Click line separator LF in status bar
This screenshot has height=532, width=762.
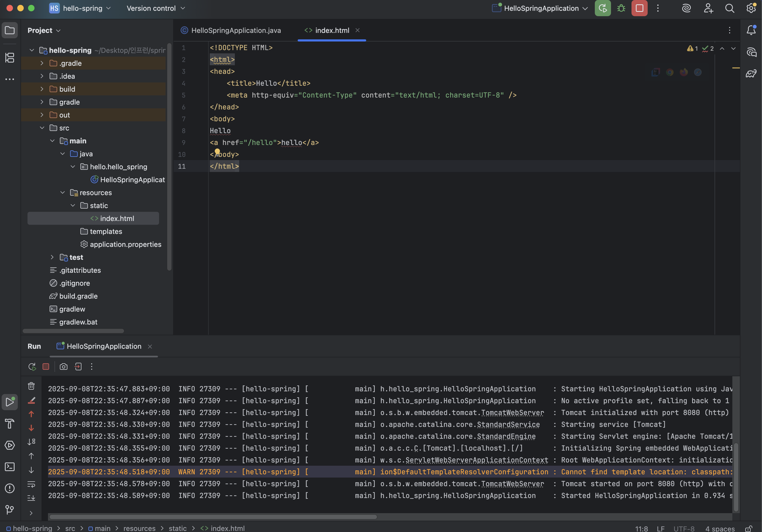point(660,529)
